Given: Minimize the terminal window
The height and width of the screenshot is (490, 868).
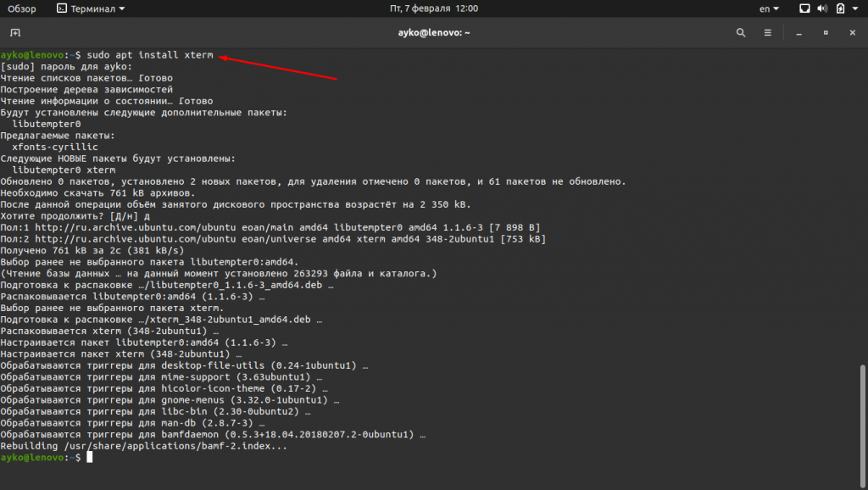Looking at the screenshot, I should click(798, 33).
